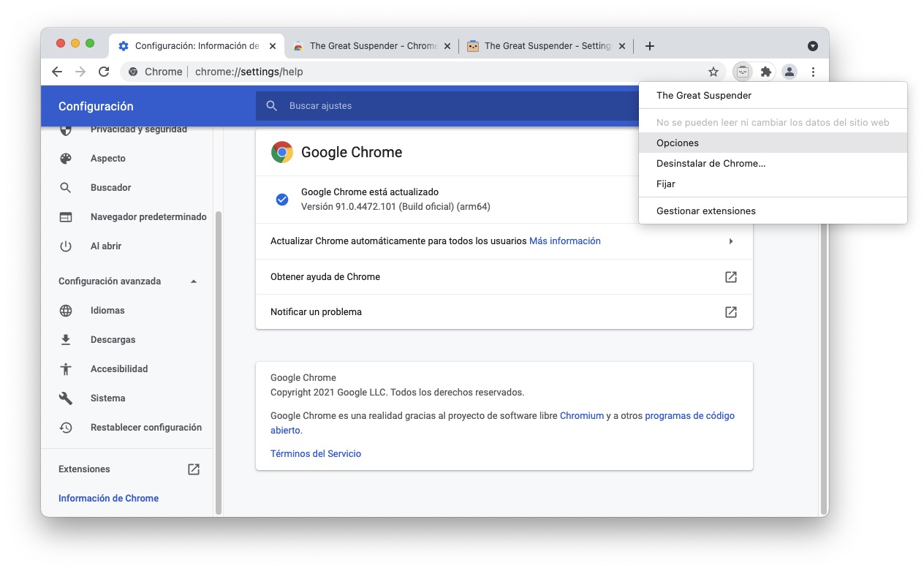Screen dimensions: 924x571
Task: Open Extensions external link in sidebar
Action: pos(194,469)
